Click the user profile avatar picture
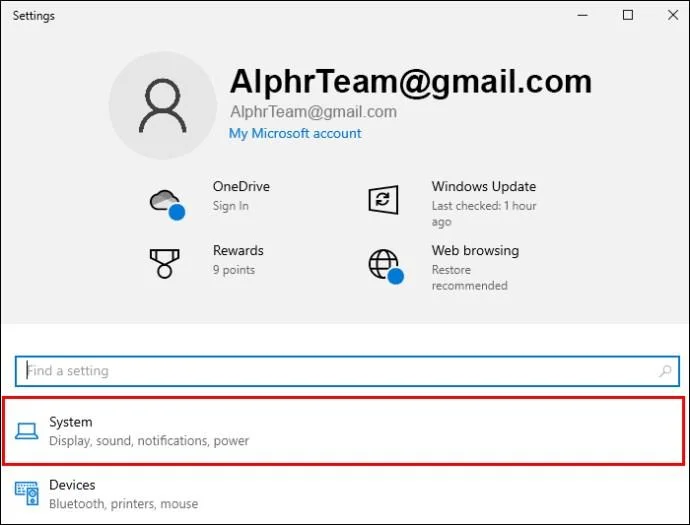The width and height of the screenshot is (690, 525). [162, 106]
